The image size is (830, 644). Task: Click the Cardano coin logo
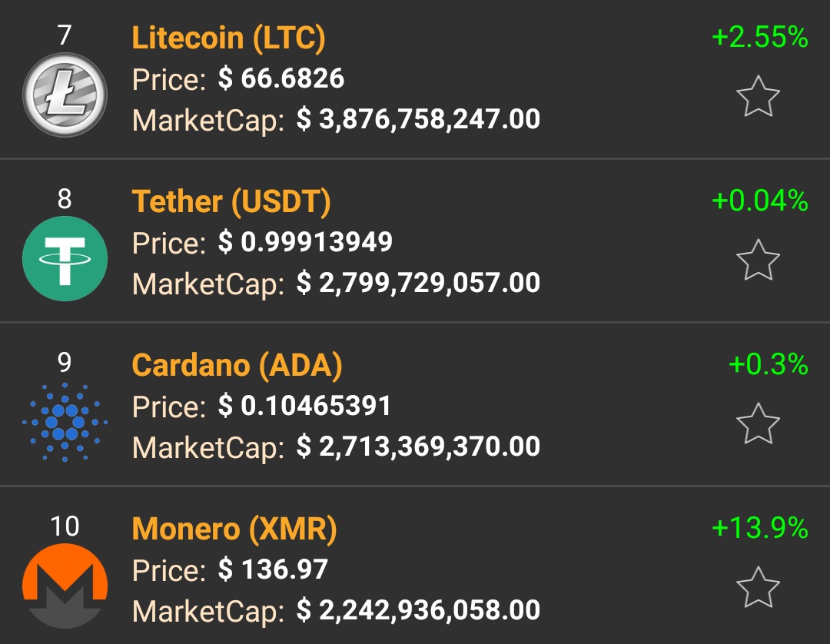[65, 422]
